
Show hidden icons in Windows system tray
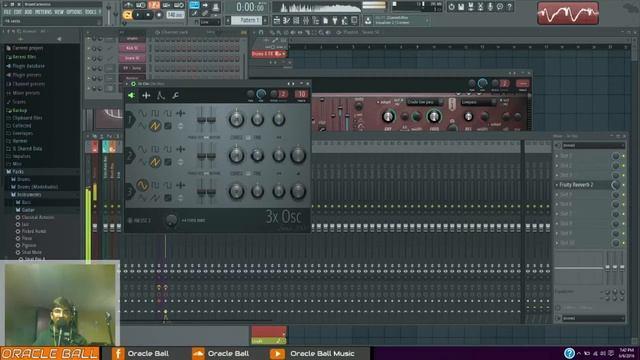pyautogui.click(x=579, y=353)
